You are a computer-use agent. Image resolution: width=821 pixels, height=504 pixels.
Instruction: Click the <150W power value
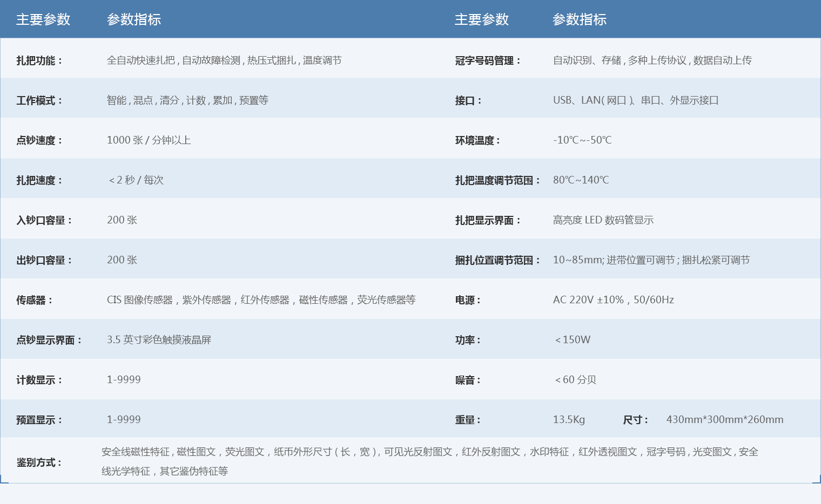pyautogui.click(x=573, y=340)
